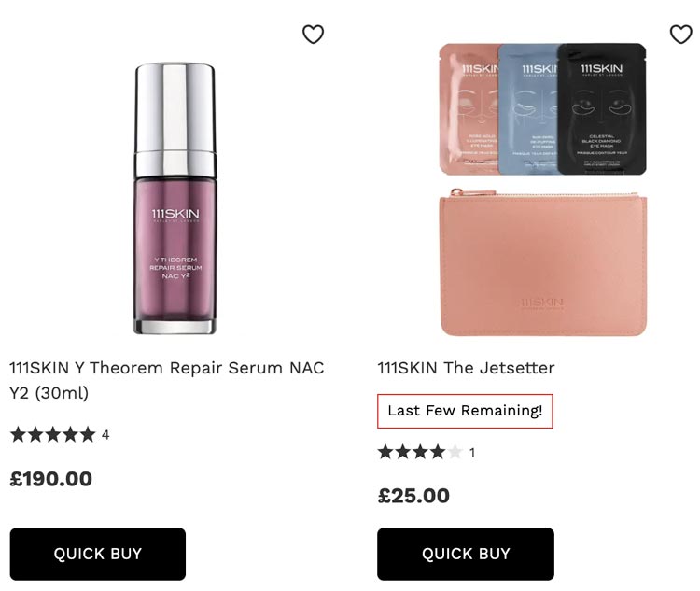Open 111SKIN The Jetsetter title link
The height and width of the screenshot is (591, 700).
466,368
